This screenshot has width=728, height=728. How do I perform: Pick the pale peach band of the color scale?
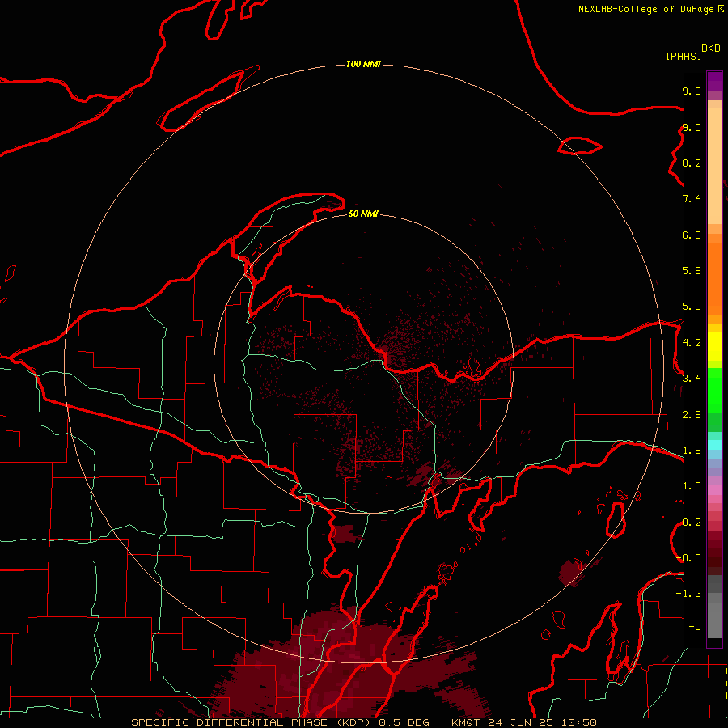(714, 166)
